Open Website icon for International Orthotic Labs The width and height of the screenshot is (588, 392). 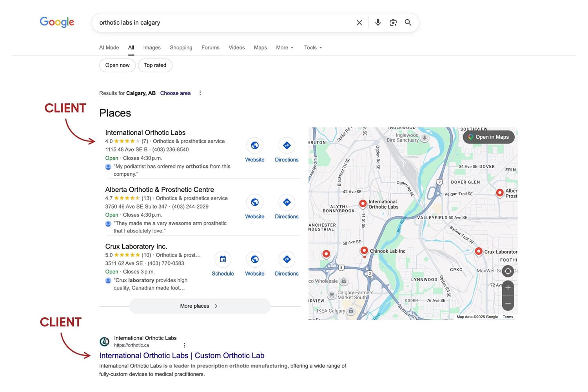coord(255,145)
